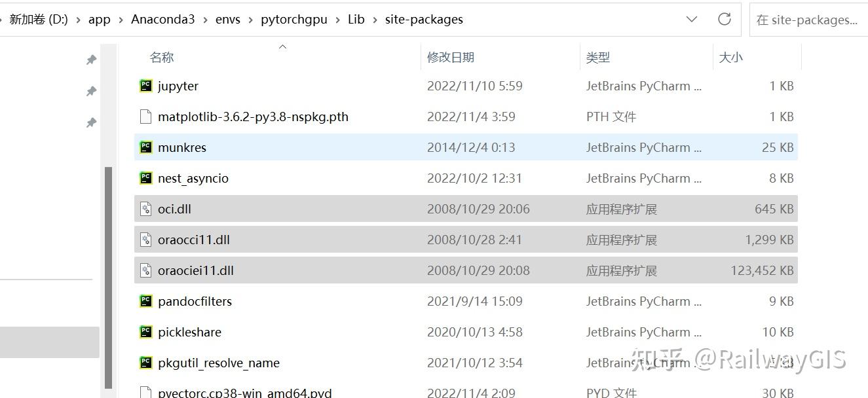Click the oraociei11.dll extension icon

pos(145,270)
